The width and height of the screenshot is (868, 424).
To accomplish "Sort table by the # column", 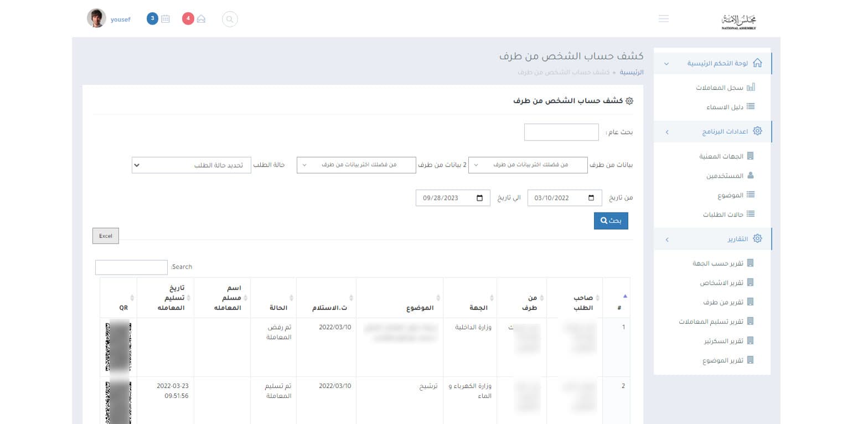I will coord(616,298).
